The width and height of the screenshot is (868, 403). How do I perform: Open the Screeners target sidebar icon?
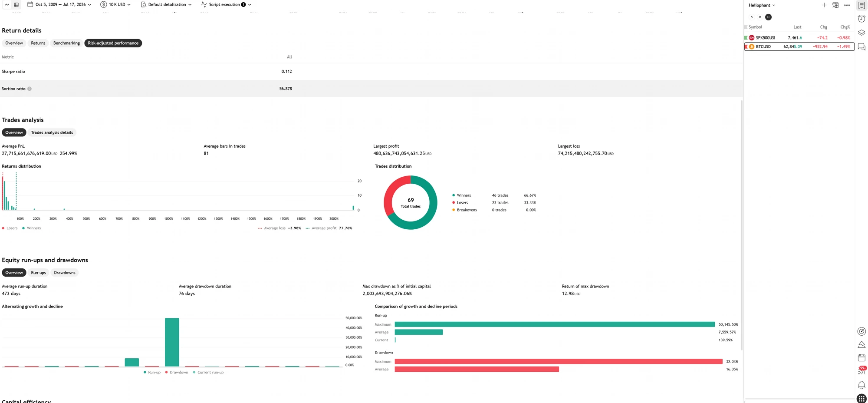point(861,331)
